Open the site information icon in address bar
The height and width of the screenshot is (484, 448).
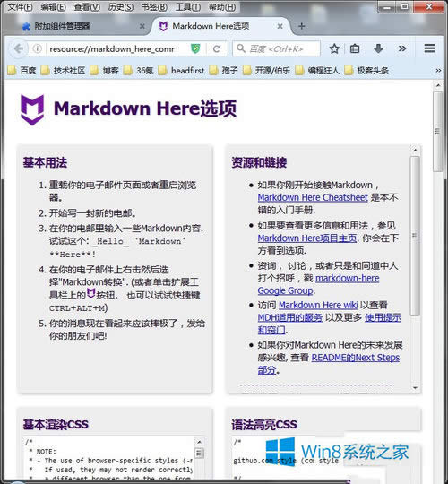(38, 48)
